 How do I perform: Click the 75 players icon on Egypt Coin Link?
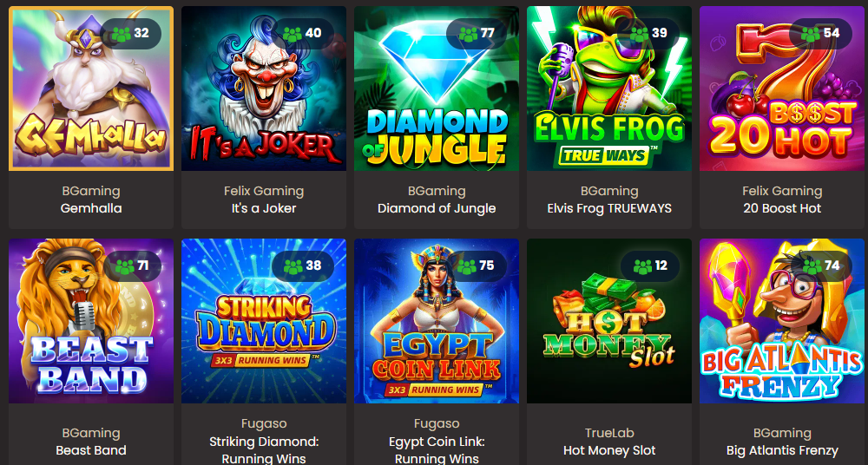[x=467, y=267]
